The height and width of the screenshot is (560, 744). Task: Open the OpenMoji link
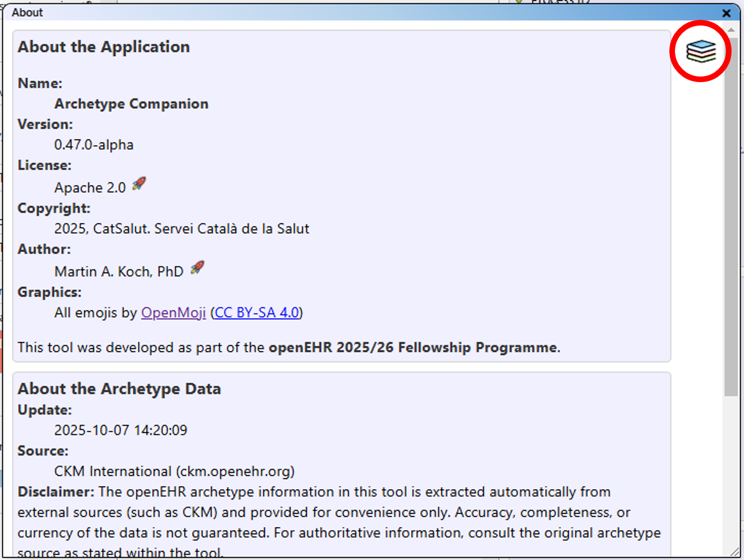point(173,312)
